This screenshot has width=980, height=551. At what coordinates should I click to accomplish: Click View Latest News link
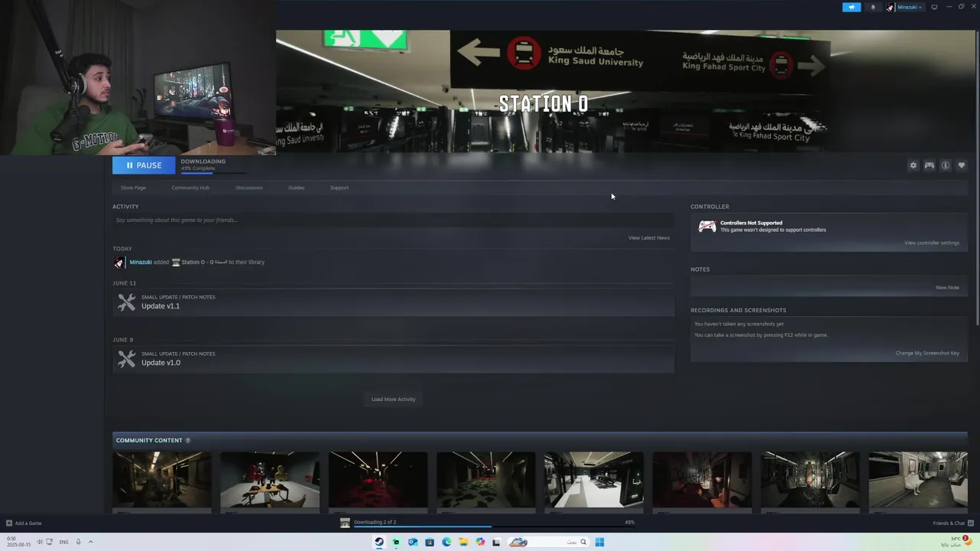[x=649, y=238]
